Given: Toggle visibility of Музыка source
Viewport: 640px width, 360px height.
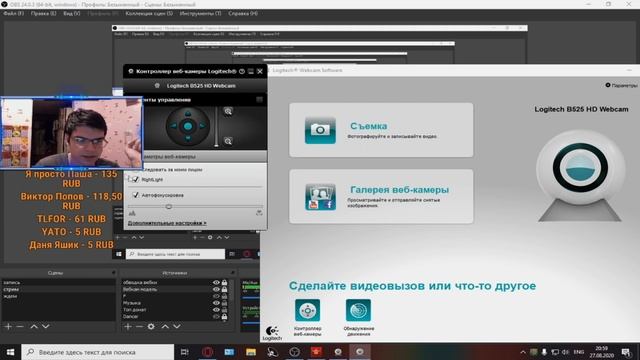Looking at the screenshot, I should (x=216, y=303).
